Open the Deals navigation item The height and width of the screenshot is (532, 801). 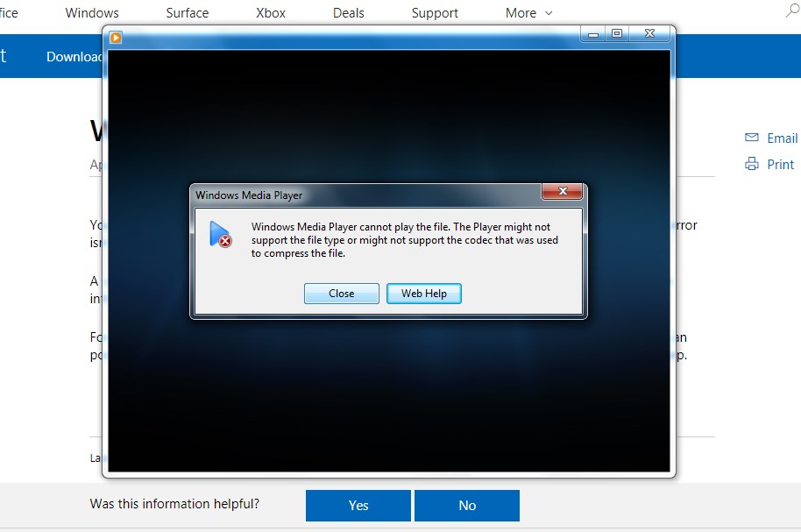tap(349, 13)
